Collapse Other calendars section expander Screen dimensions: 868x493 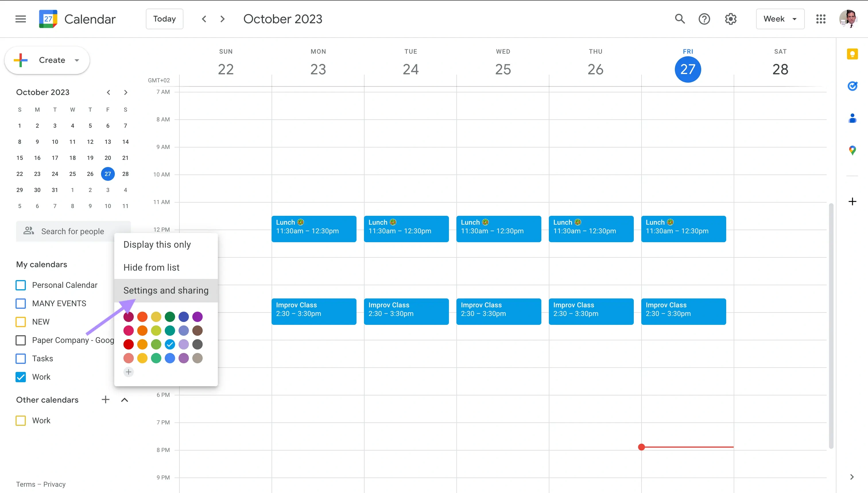(x=125, y=400)
